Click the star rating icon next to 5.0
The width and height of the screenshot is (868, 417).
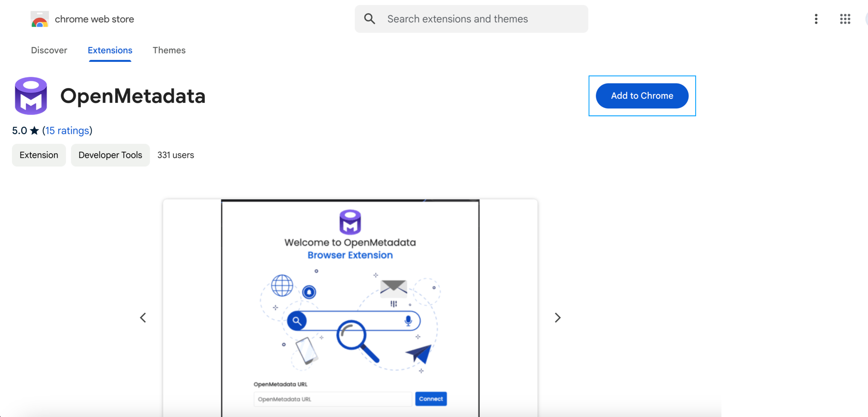click(x=34, y=130)
